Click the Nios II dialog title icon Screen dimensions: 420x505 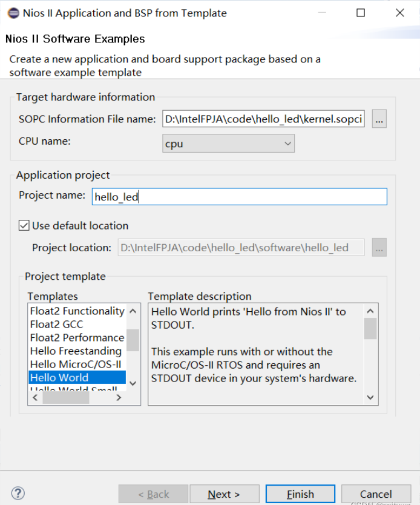13,13
